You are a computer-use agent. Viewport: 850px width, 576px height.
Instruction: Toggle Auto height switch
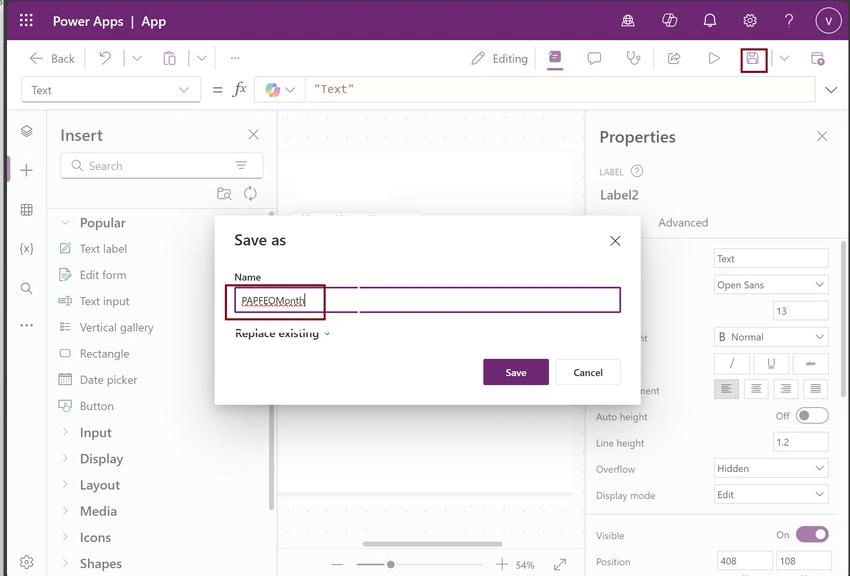(812, 416)
